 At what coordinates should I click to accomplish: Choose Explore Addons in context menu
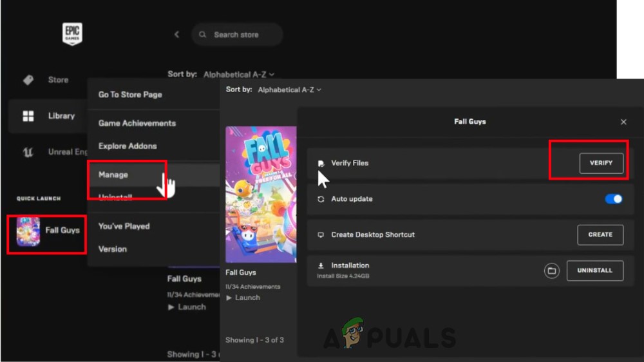tap(128, 146)
